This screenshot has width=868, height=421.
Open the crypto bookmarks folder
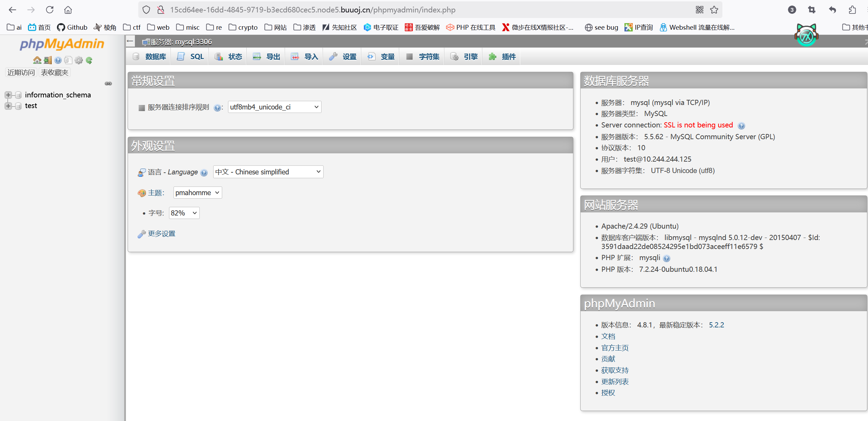tap(243, 27)
